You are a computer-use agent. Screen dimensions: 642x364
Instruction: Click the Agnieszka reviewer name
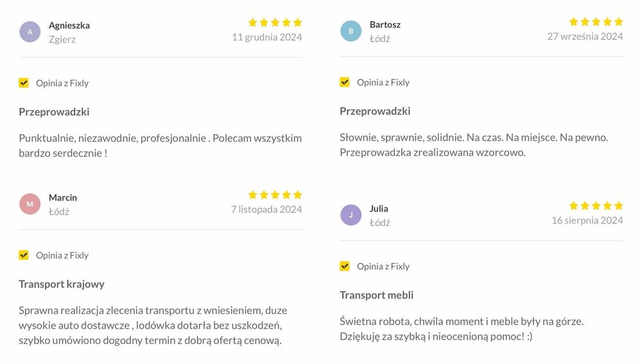(x=69, y=25)
